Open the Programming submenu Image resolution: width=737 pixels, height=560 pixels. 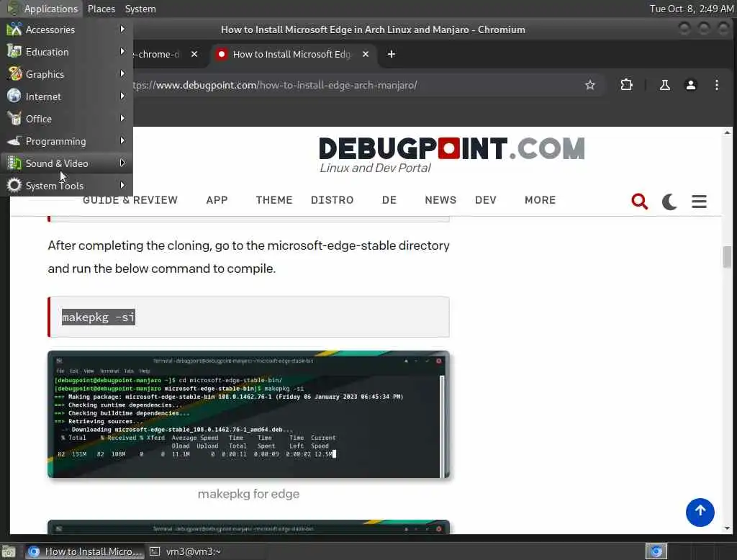(x=66, y=141)
